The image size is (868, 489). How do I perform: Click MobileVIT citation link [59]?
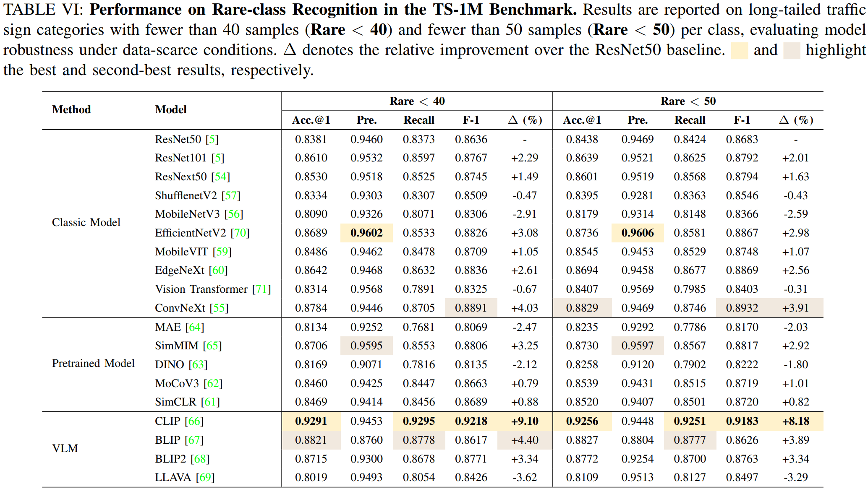pos(222,252)
